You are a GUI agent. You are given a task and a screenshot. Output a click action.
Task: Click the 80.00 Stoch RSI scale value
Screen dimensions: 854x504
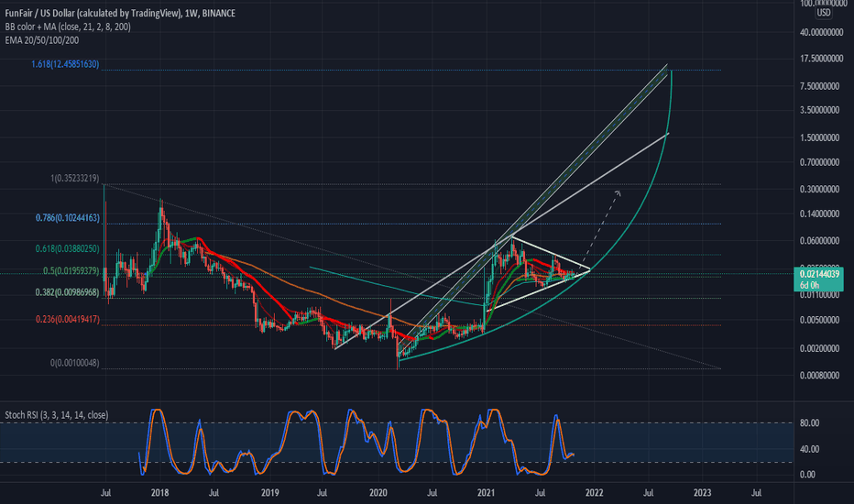coord(809,423)
